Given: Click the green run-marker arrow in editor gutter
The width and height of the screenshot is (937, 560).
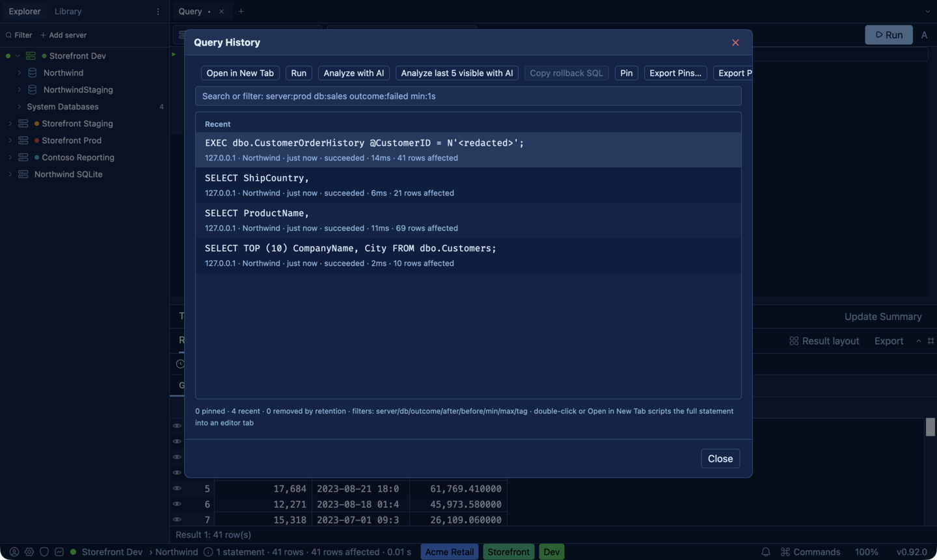Looking at the screenshot, I should [x=174, y=55].
